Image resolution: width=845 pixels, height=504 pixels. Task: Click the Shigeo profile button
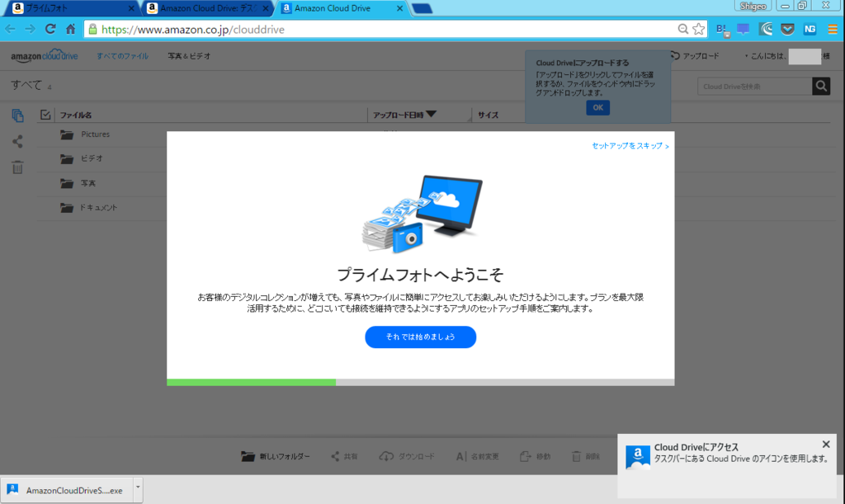(x=753, y=7)
